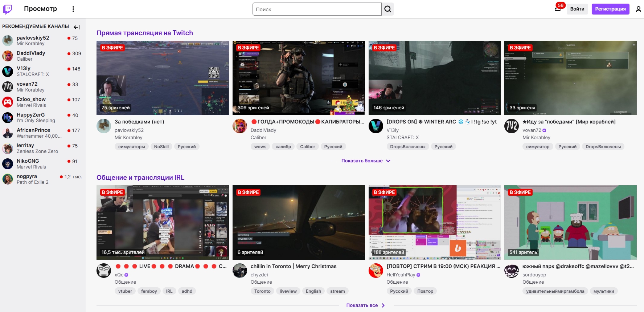Select the 'DropsВключены' tag under V13iy
This screenshot has width=644, height=312.
(408, 147)
